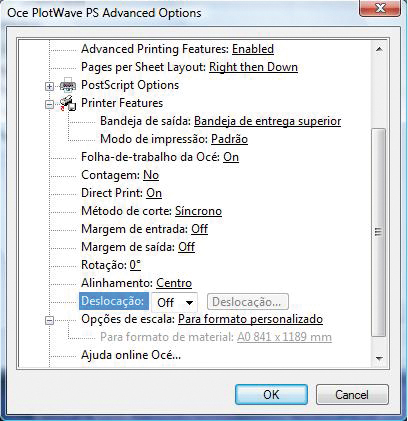Image resolution: width=408 pixels, height=421 pixels.
Task: Click the scrollbar up arrow
Action: point(379,49)
